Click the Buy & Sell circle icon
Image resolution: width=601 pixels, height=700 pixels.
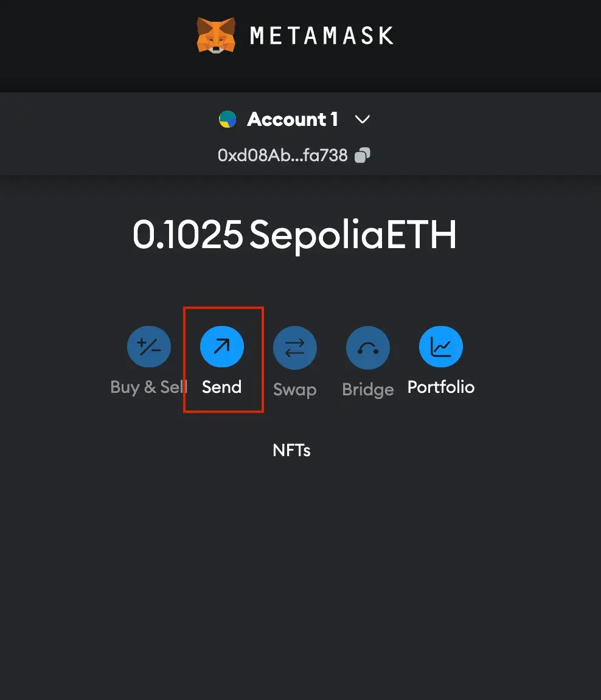[149, 347]
